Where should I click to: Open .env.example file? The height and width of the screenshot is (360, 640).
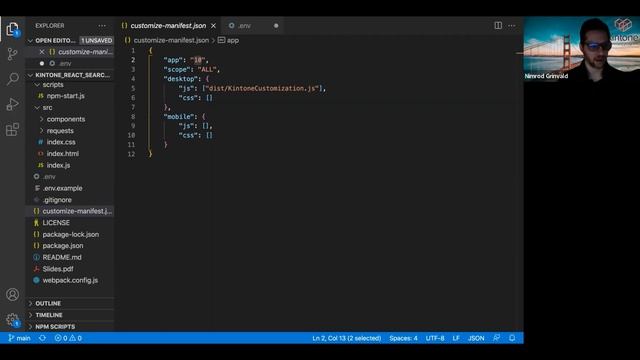[x=62, y=188]
